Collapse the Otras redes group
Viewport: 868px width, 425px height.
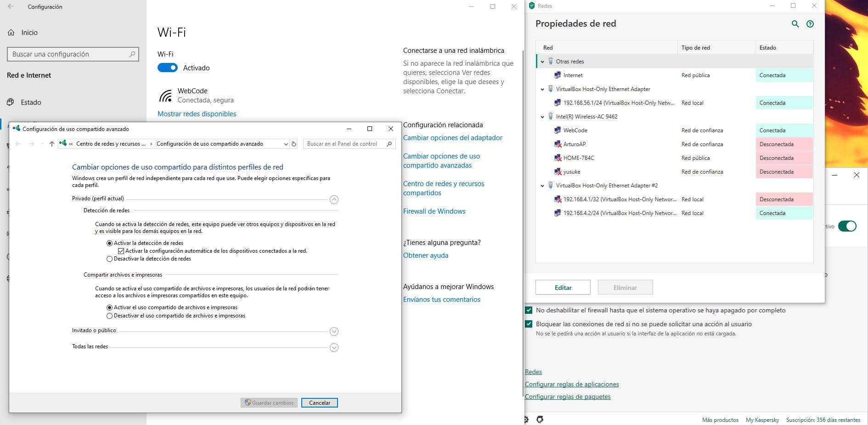[542, 62]
